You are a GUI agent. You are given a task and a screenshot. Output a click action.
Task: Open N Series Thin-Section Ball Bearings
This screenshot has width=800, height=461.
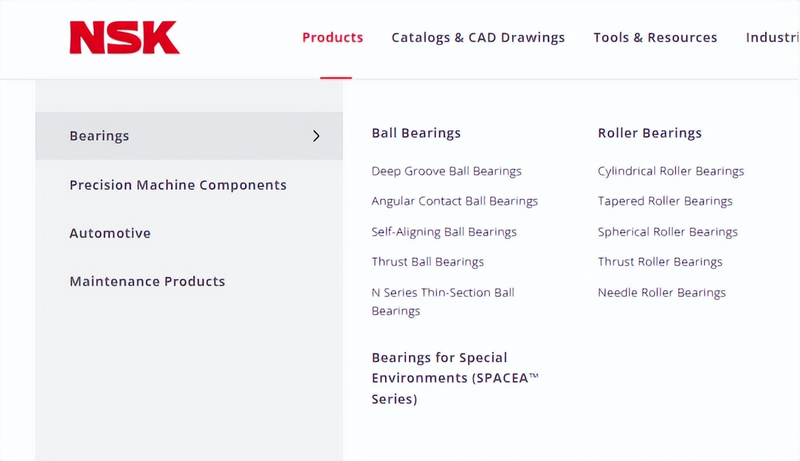pos(442,301)
